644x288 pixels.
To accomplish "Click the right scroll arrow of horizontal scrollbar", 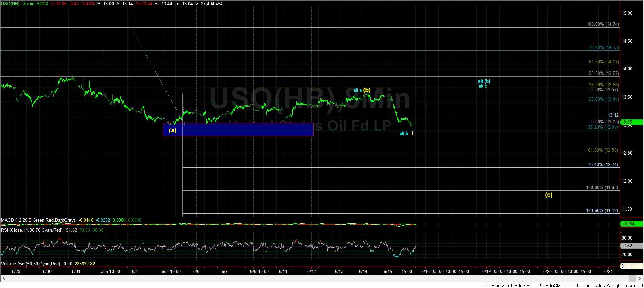I will pos(640,279).
